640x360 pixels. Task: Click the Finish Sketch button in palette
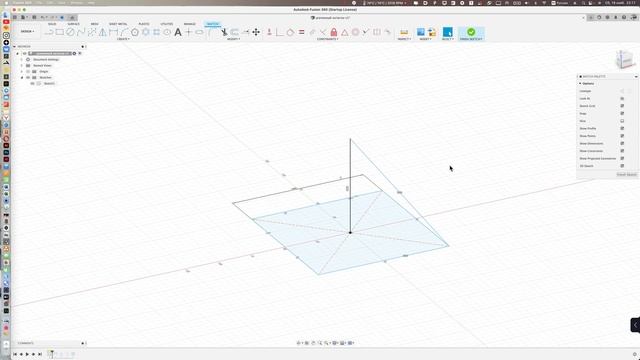coord(627,175)
